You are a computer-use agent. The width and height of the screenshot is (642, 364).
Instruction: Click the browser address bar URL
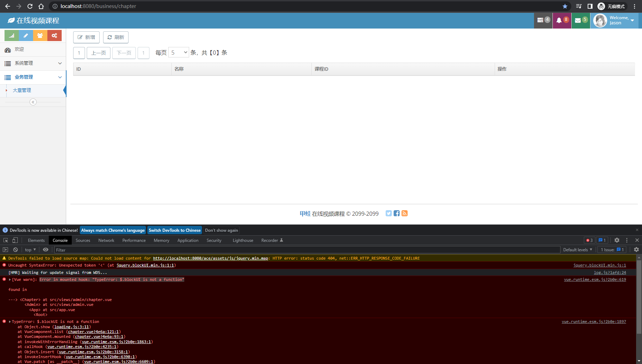click(x=98, y=6)
